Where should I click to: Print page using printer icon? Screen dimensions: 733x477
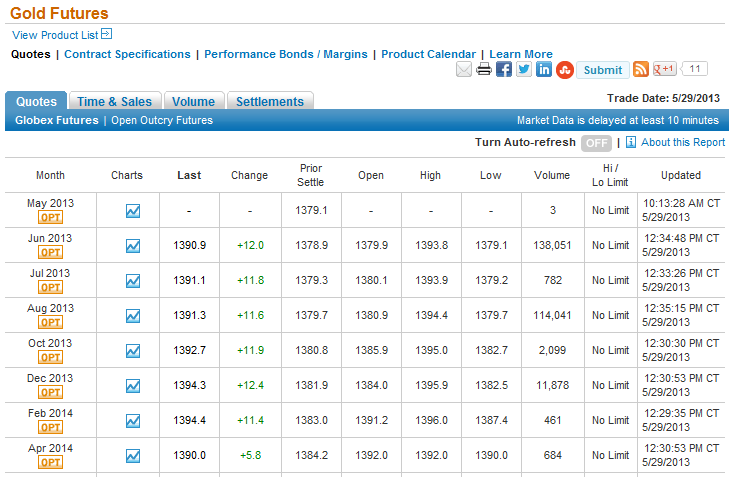[484, 70]
